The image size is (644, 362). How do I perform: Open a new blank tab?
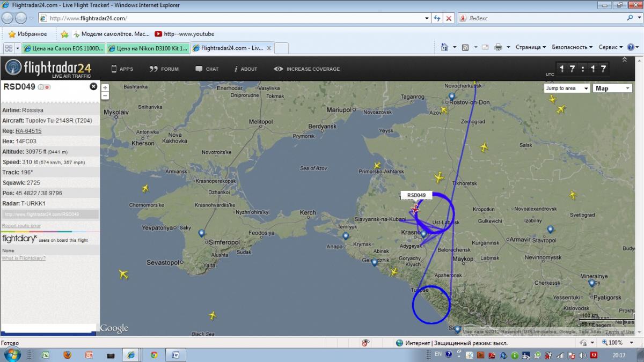(282, 48)
